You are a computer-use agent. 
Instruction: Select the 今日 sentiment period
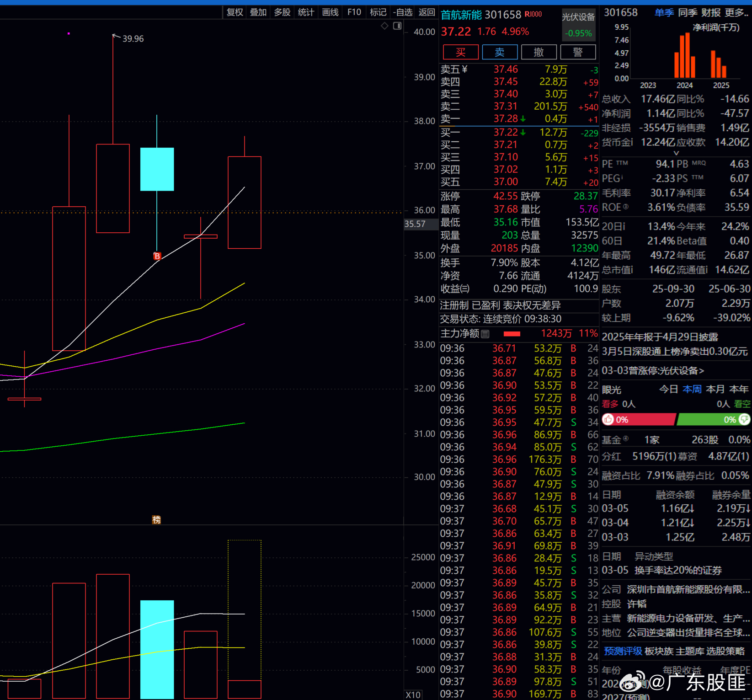tap(668, 389)
